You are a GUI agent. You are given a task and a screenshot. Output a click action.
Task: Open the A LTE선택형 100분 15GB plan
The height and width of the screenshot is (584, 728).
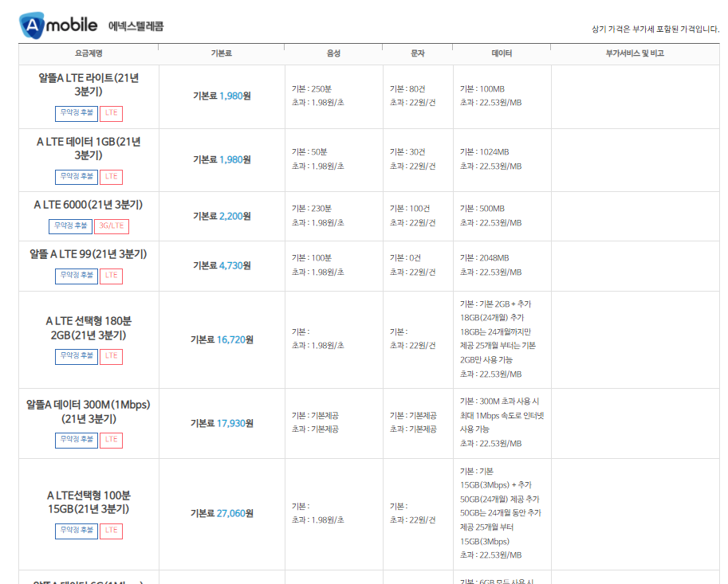[x=89, y=502]
